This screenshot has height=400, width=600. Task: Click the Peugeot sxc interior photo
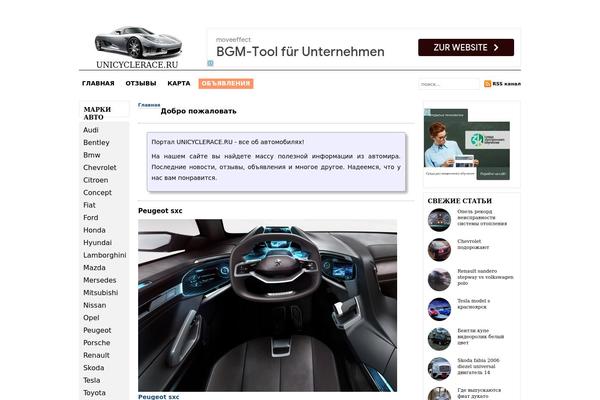point(267,305)
